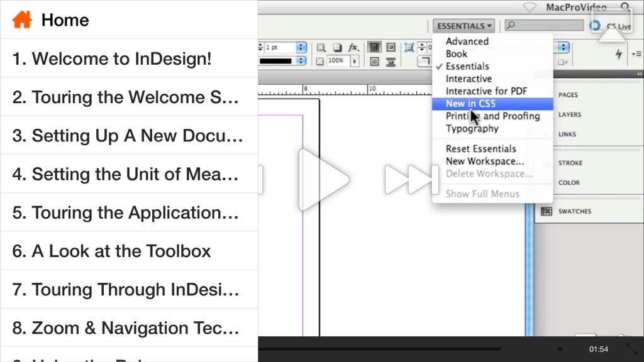Click the 1 pt stroke weight field
This screenshot has width=644, height=362.
280,47
